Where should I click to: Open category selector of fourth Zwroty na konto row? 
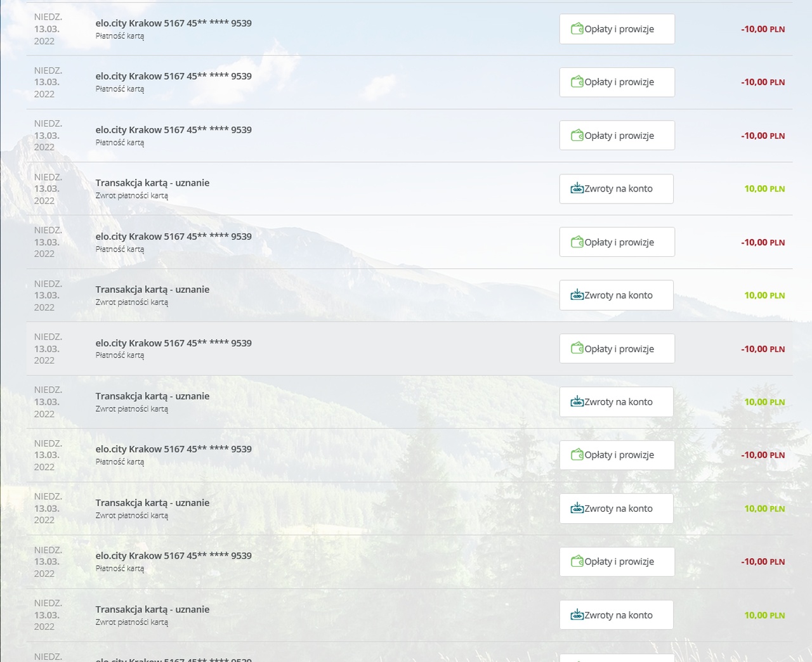point(616,509)
